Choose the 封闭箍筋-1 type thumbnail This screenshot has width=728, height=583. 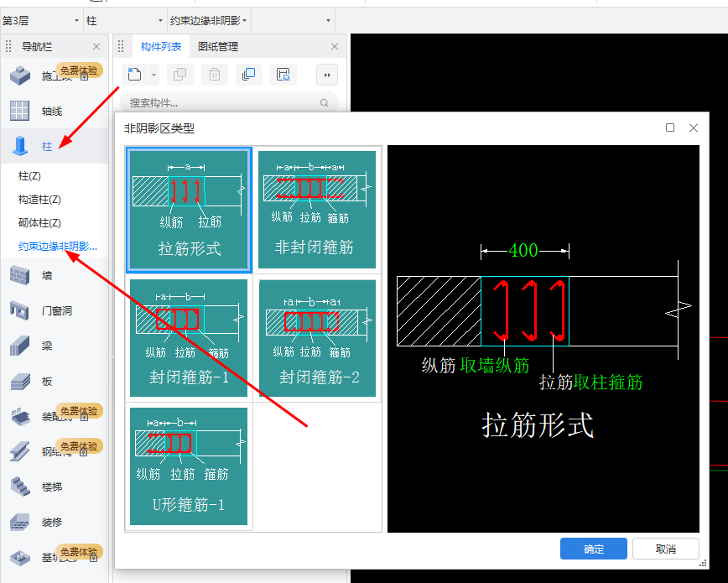click(189, 338)
